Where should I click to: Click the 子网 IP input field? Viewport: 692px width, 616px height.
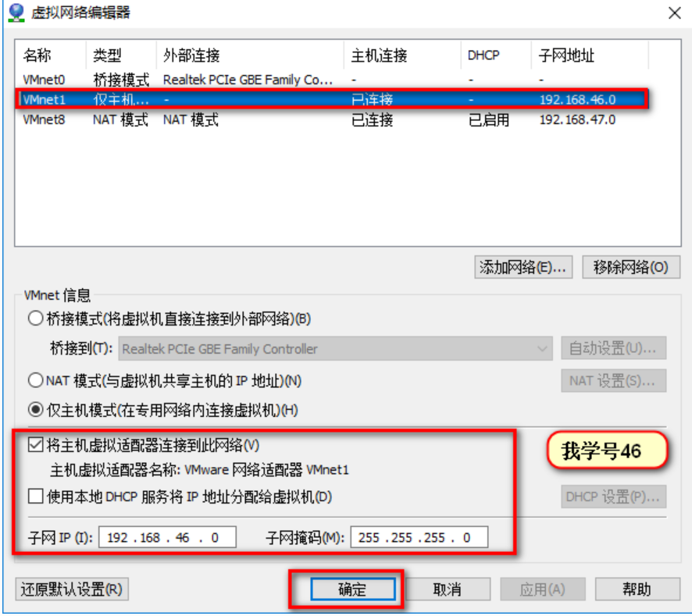(167, 537)
